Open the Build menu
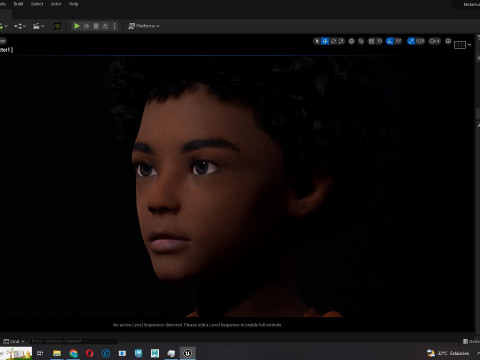 [18, 4]
